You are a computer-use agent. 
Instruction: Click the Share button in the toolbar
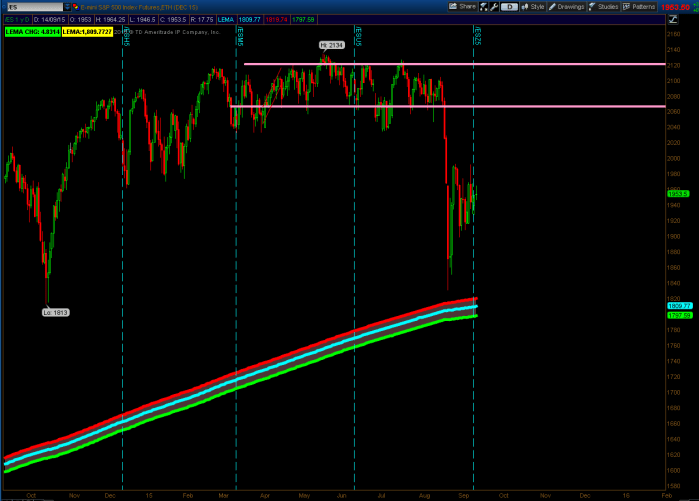467,7
